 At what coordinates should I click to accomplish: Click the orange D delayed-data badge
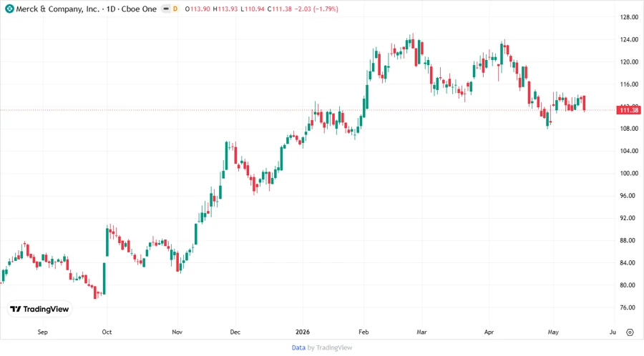click(175, 9)
